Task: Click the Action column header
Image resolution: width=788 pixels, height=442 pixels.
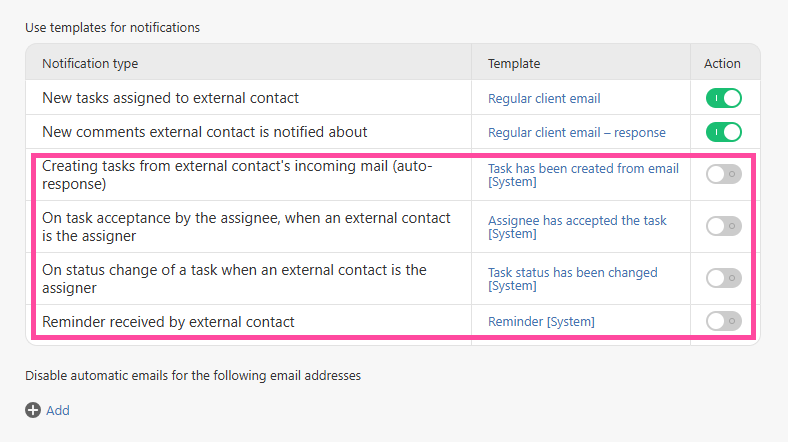Action: 722,64
